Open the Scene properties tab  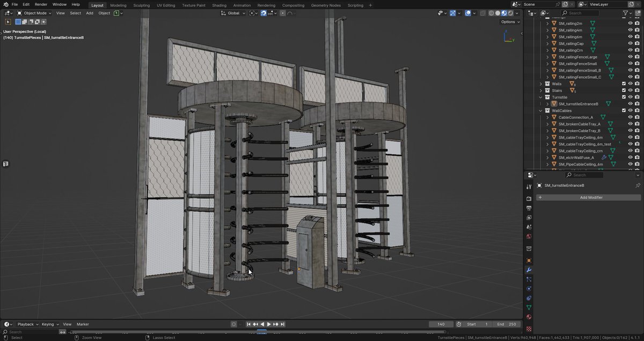(529, 227)
